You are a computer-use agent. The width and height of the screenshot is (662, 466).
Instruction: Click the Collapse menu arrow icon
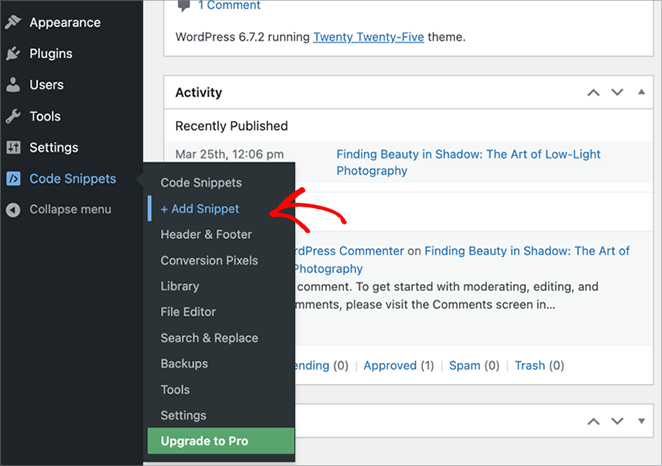tap(13, 210)
